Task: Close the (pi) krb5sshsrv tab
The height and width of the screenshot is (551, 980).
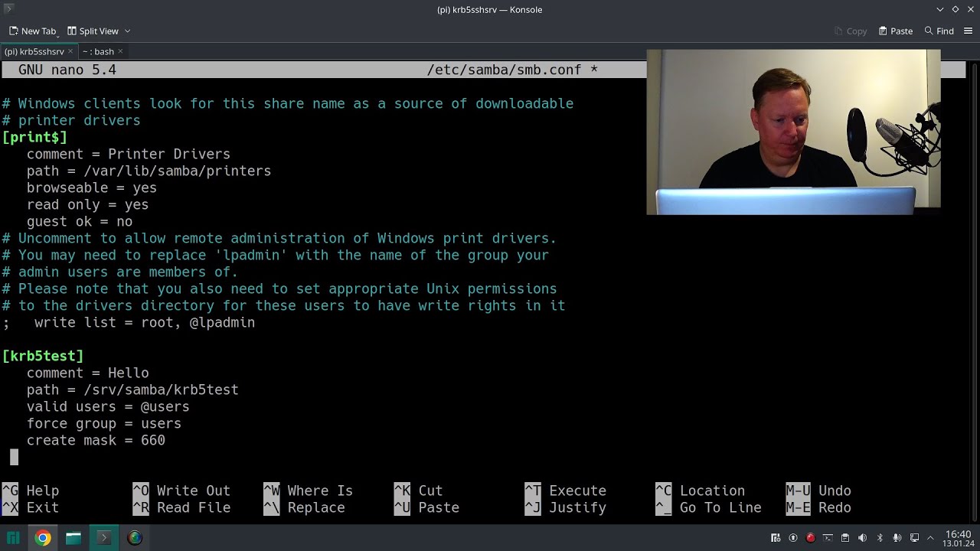Action: [x=70, y=51]
